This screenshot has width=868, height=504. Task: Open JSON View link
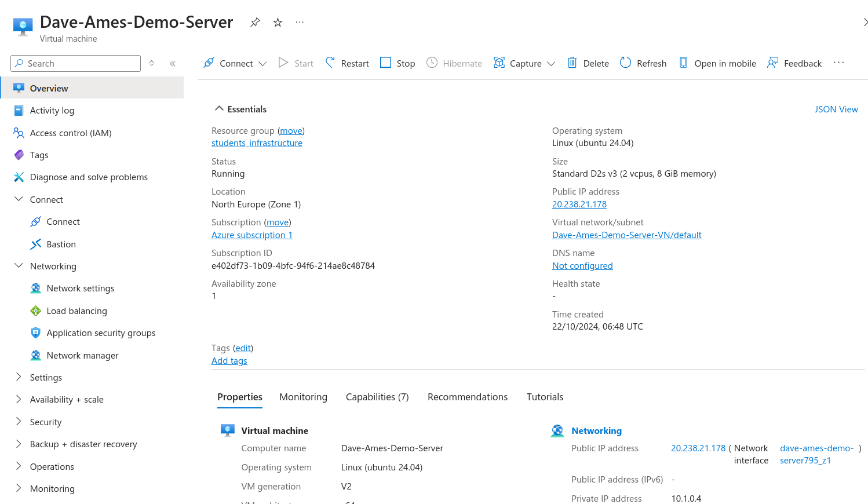836,109
